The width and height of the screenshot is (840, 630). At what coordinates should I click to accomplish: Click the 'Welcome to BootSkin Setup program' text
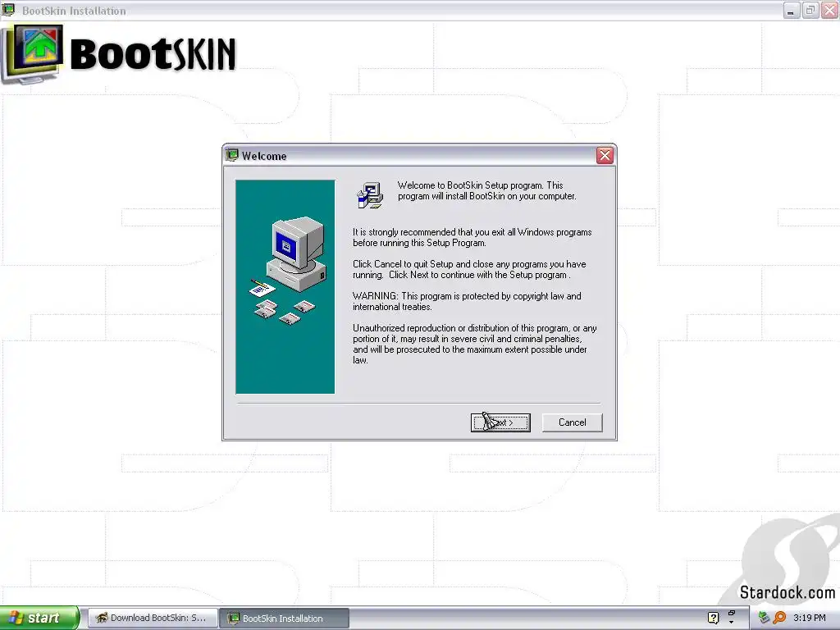486,190
